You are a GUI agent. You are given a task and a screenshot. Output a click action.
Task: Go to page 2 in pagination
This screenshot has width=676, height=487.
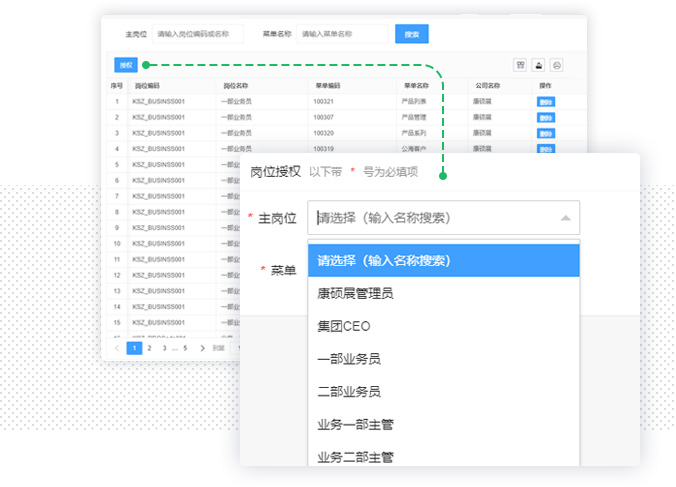[x=149, y=348]
